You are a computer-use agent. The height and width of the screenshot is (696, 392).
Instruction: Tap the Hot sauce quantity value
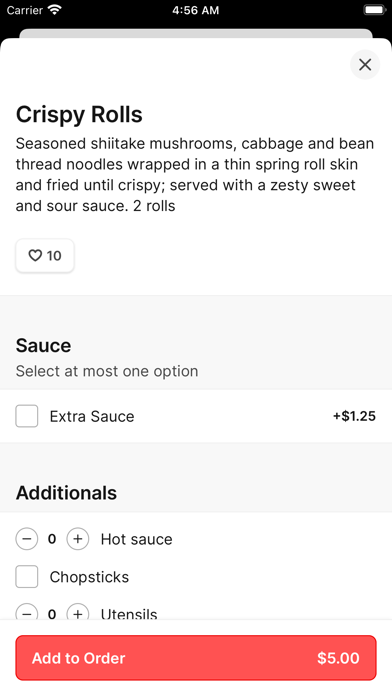52,539
